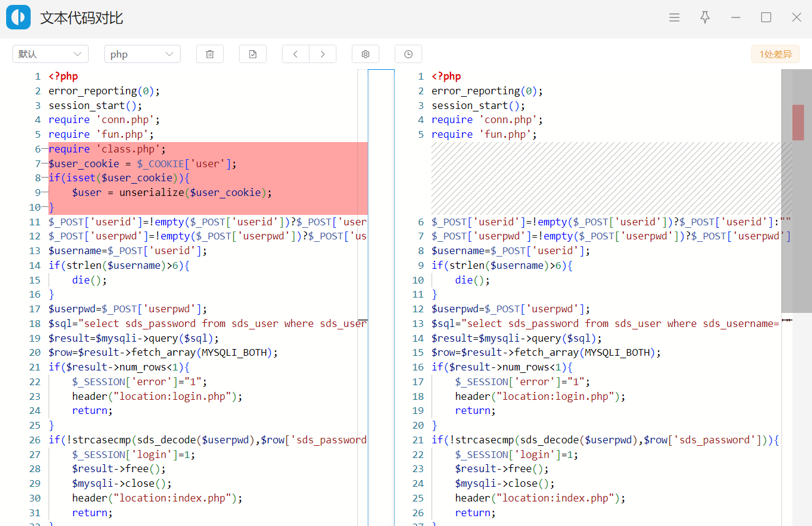Click the app logo icon beside 文本代码对比

click(18, 17)
